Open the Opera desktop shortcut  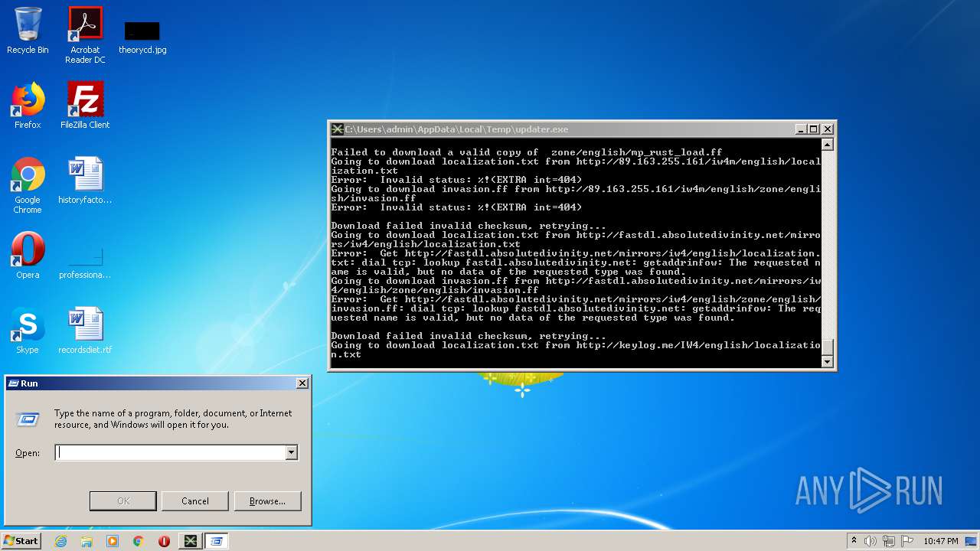[28, 256]
